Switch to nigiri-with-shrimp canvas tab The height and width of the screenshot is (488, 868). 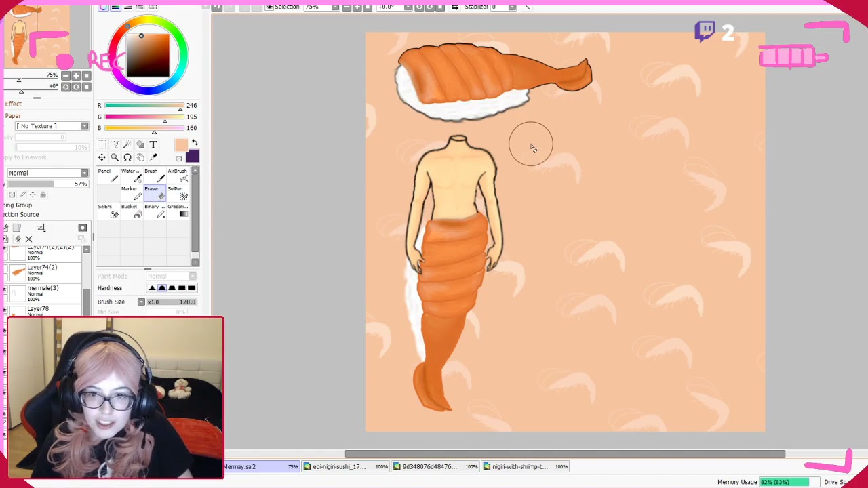pos(526,466)
